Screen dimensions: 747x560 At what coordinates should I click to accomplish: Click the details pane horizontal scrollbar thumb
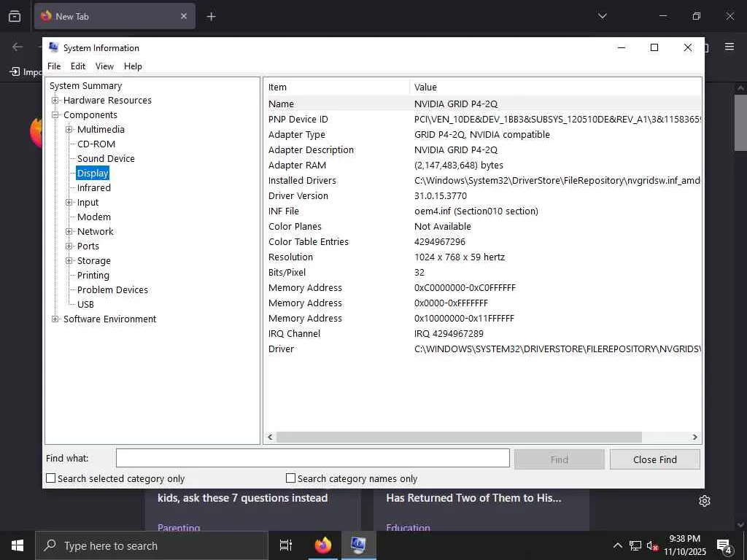click(459, 437)
